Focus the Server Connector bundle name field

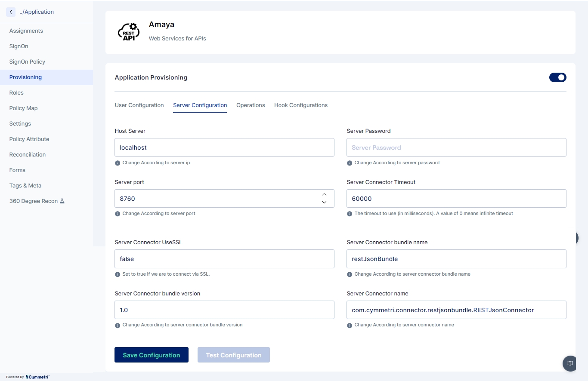(456, 259)
